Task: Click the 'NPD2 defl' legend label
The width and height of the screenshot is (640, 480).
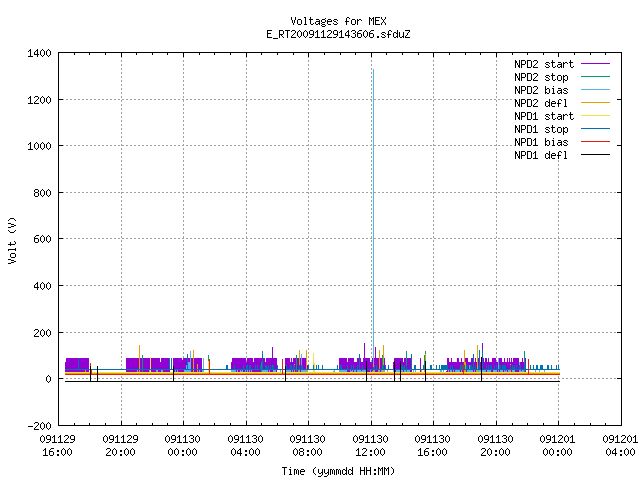Action: 541,103
